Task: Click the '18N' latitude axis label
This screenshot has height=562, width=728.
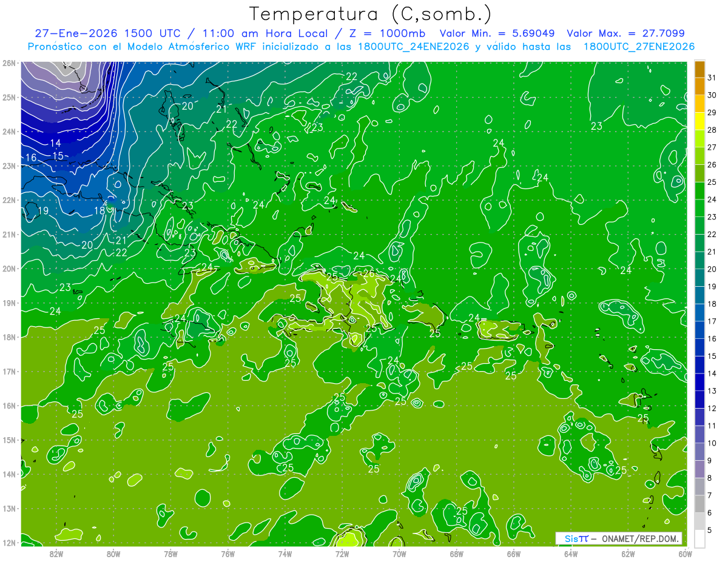Action: point(8,337)
